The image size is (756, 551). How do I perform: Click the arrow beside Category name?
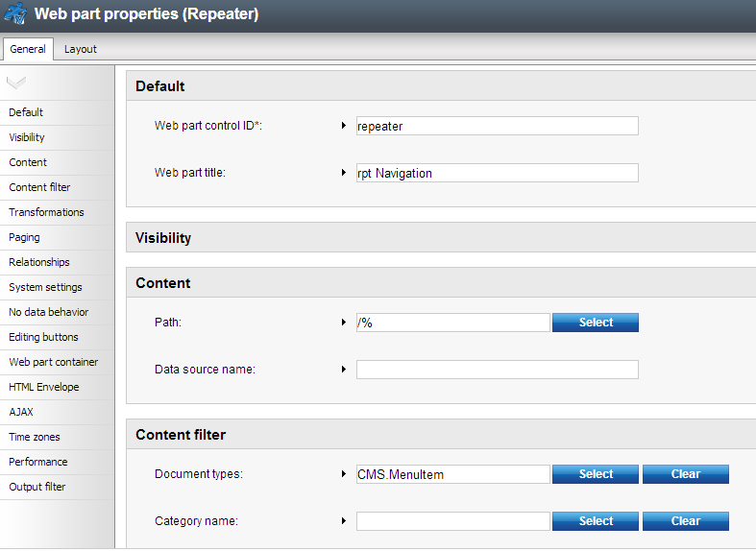tap(343, 521)
